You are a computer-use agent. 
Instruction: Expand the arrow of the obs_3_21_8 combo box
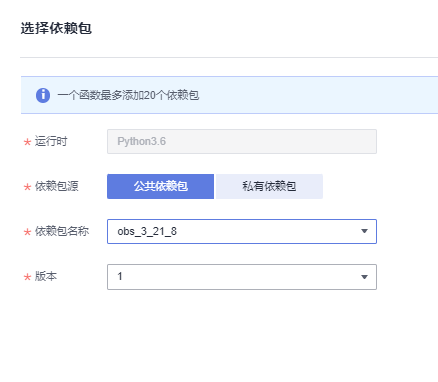(x=364, y=231)
